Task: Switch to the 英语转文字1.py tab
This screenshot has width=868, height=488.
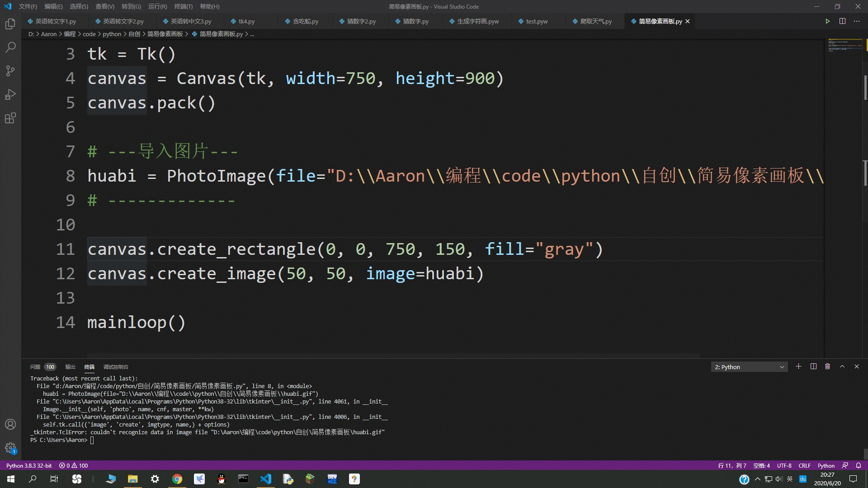Action: (55, 21)
